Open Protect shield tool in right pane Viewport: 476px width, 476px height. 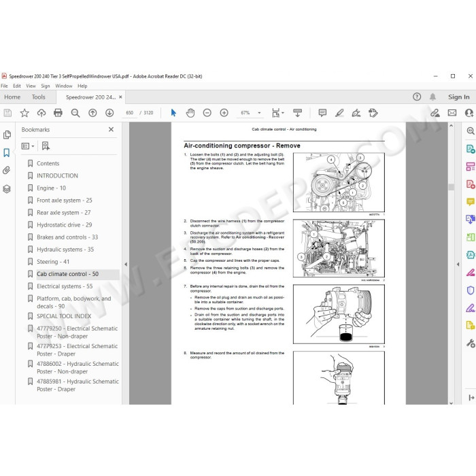[471, 290]
